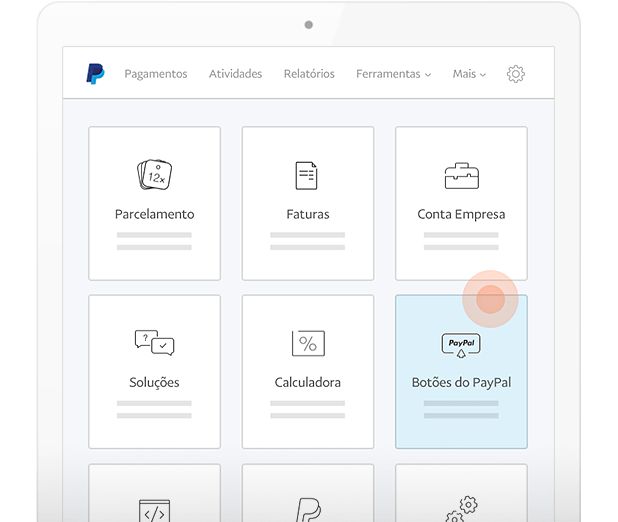Viewport: 618px width, 522px height.
Task: Click the Conta Empresa label text
Action: pos(461,214)
